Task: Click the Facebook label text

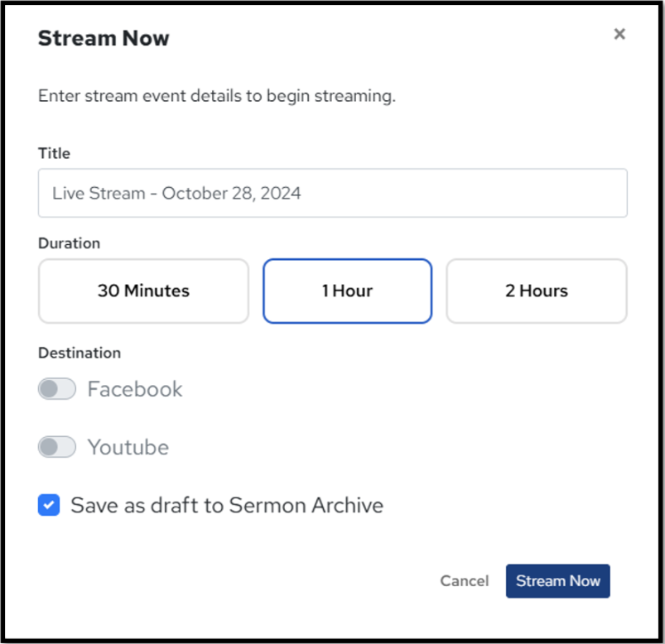Action: coord(135,389)
